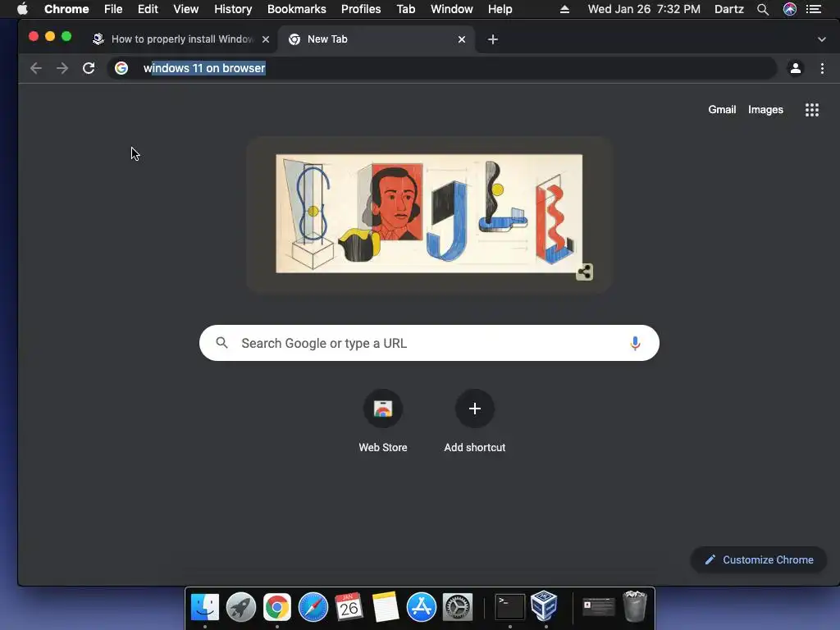Click the Google Doodle image

[429, 214]
